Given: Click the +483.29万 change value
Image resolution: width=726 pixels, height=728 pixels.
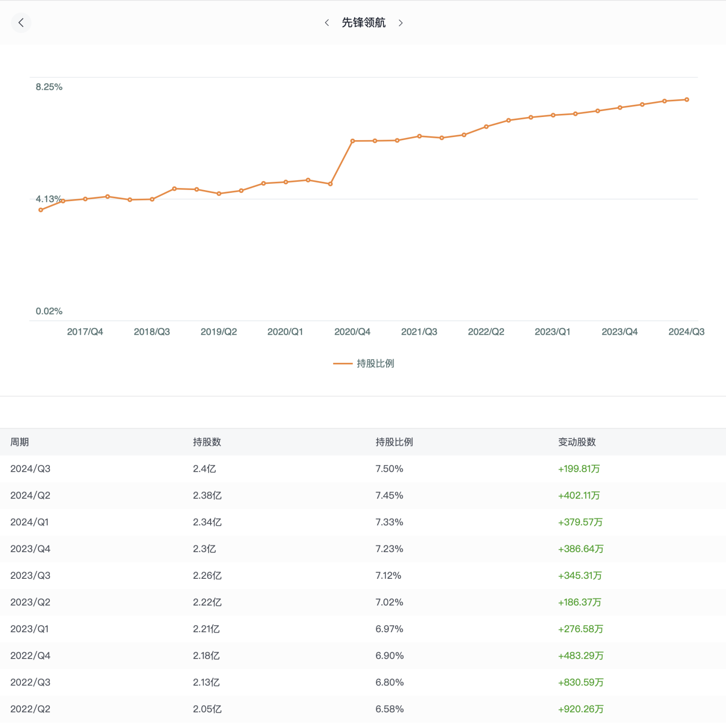Looking at the screenshot, I should click(x=581, y=656).
